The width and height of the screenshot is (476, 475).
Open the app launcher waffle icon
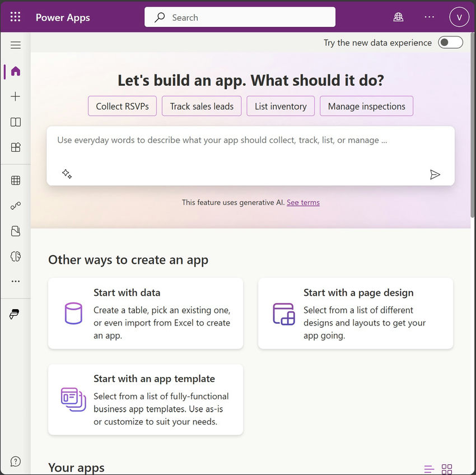click(x=15, y=17)
